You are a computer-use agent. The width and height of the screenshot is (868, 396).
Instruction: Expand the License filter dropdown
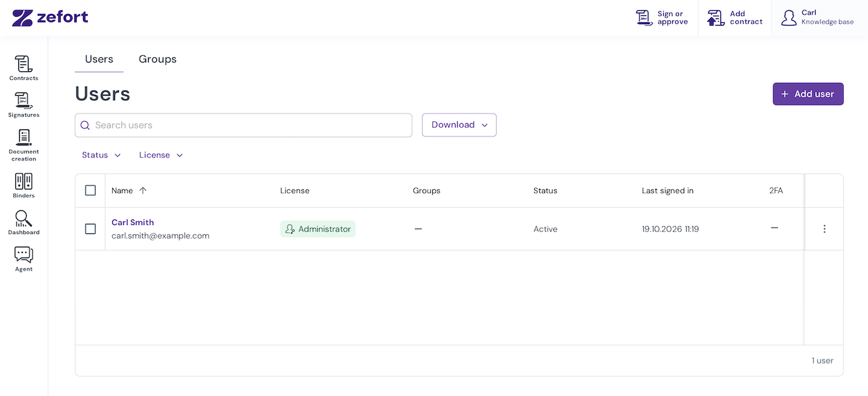click(x=161, y=155)
